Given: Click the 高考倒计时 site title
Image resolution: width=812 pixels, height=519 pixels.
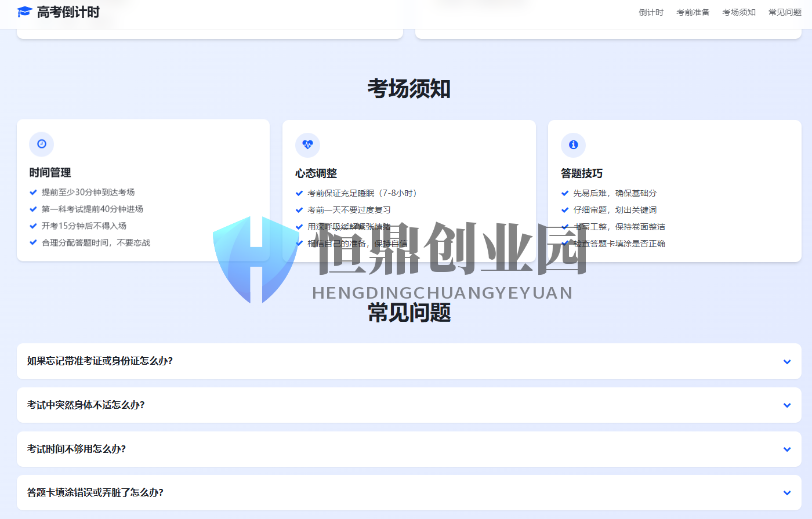Looking at the screenshot, I should click(68, 12).
